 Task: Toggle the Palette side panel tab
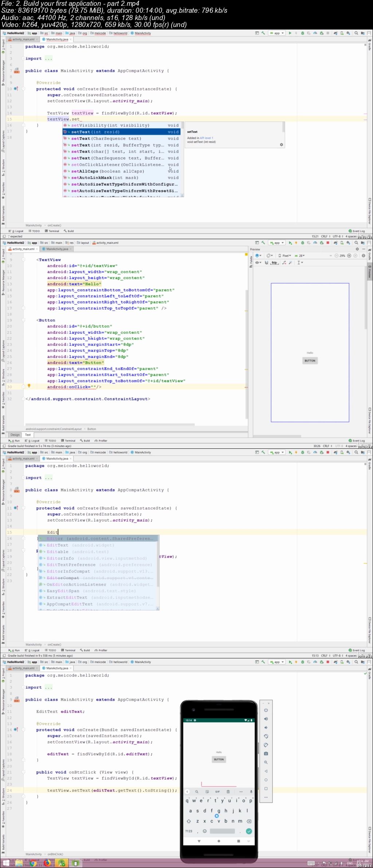[x=251, y=261]
